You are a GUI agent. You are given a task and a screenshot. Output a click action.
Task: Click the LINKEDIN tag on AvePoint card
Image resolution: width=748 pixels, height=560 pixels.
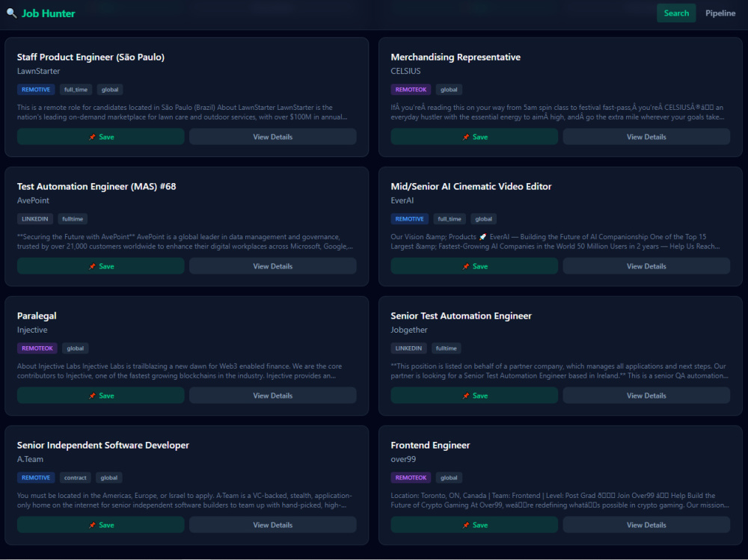tap(35, 219)
